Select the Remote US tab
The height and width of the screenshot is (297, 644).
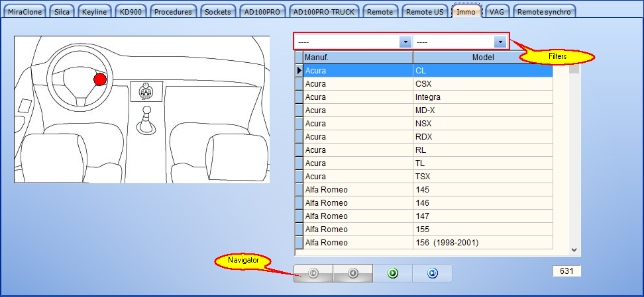(x=425, y=11)
